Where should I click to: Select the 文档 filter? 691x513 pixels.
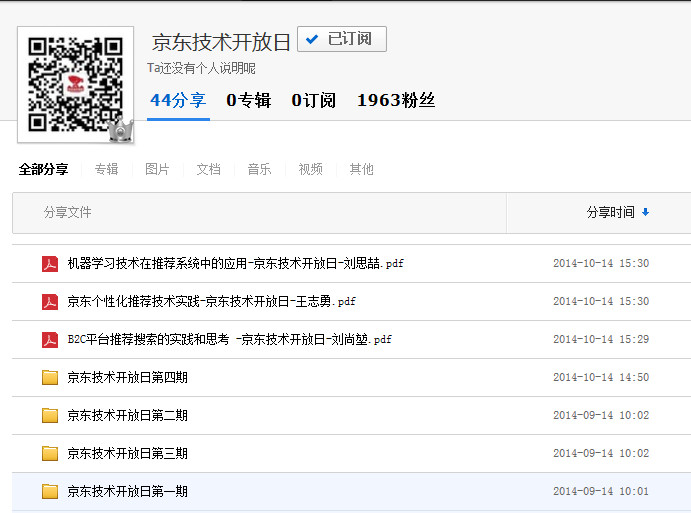click(x=208, y=169)
